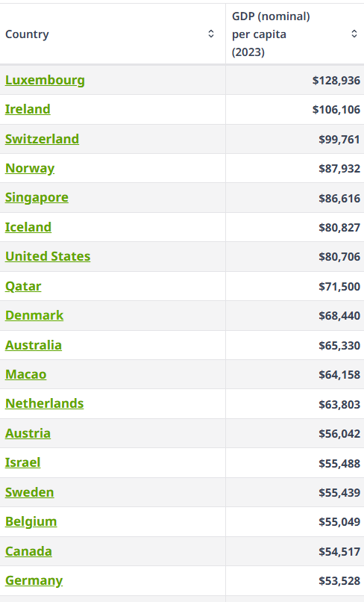Image resolution: width=364 pixels, height=602 pixels.
Task: Select the Germany link
Action: (x=34, y=580)
